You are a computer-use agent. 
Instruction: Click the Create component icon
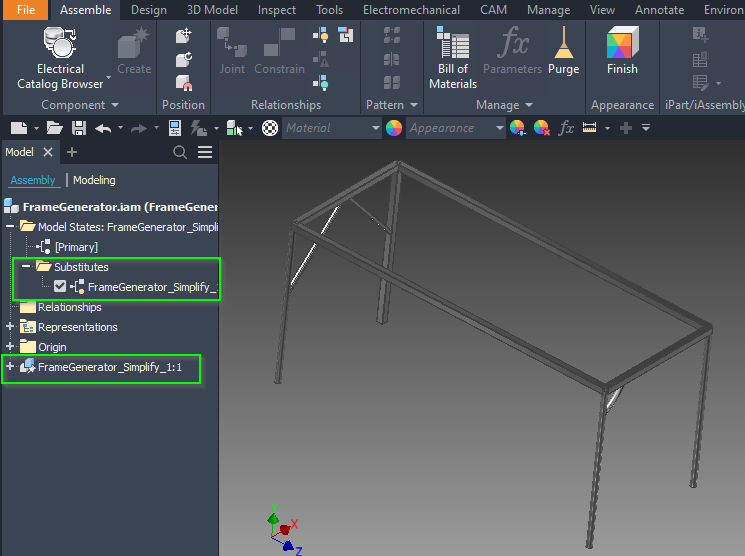coord(134,50)
